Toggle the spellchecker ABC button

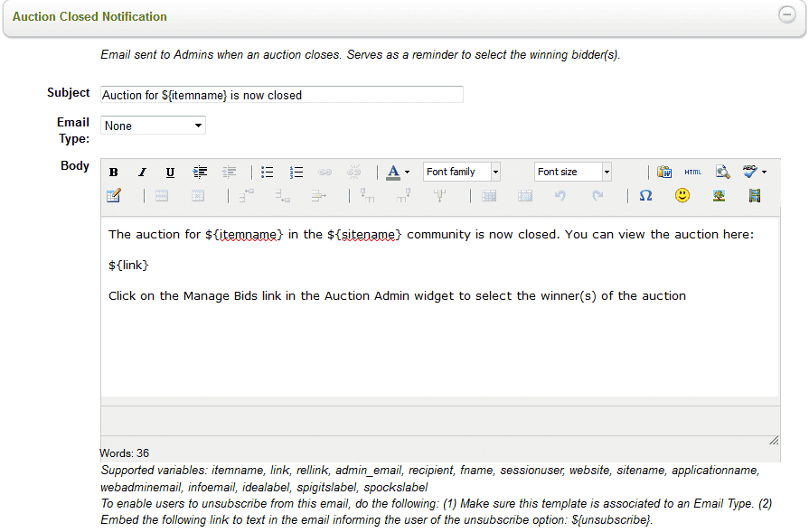pos(749,172)
